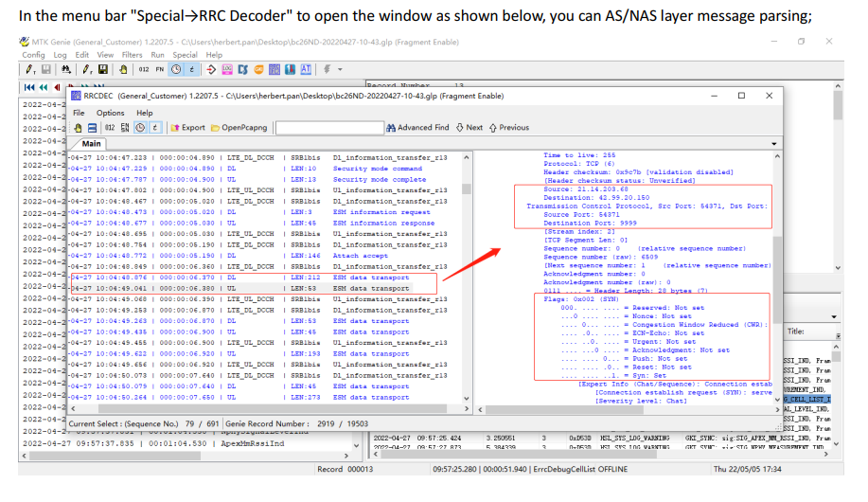Viewport: 868px width, 502px height.
Task: Click decode pane vertical scrollbar in RRCDEC
Action: pos(778,278)
